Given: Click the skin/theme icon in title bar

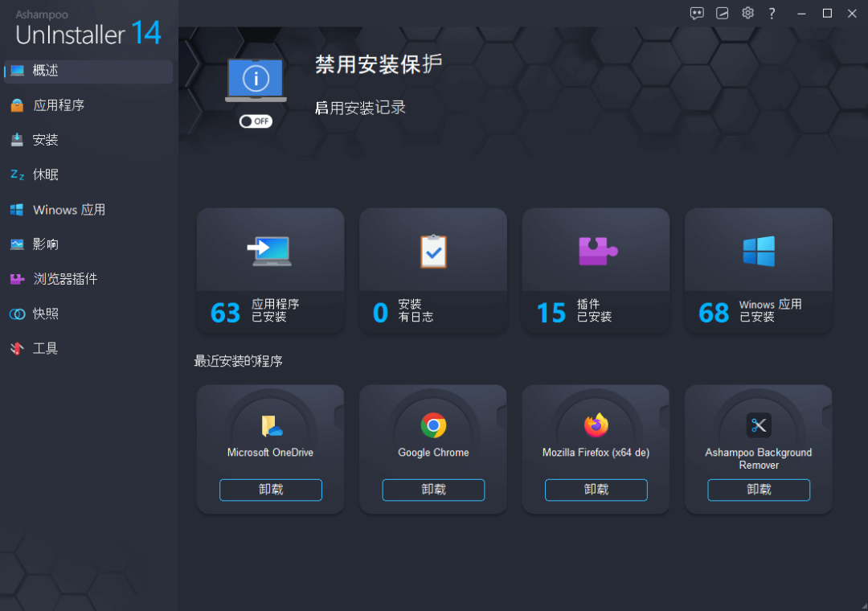Looking at the screenshot, I should click(x=723, y=14).
